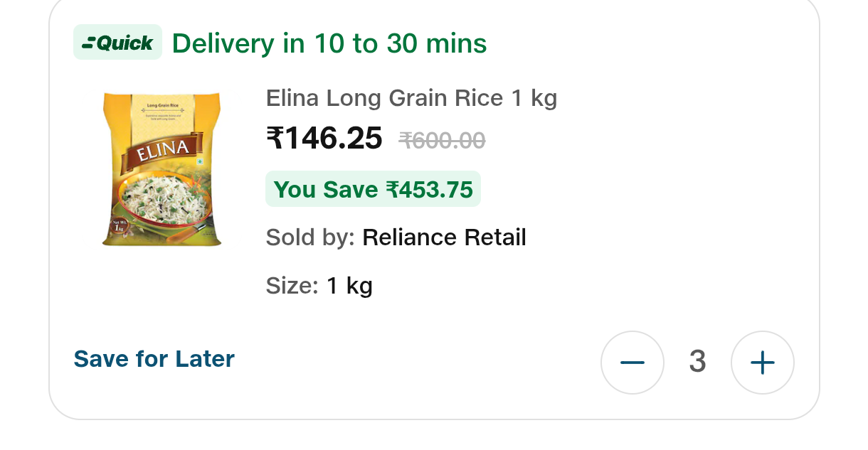Click the Elina rice product image

coord(162,168)
